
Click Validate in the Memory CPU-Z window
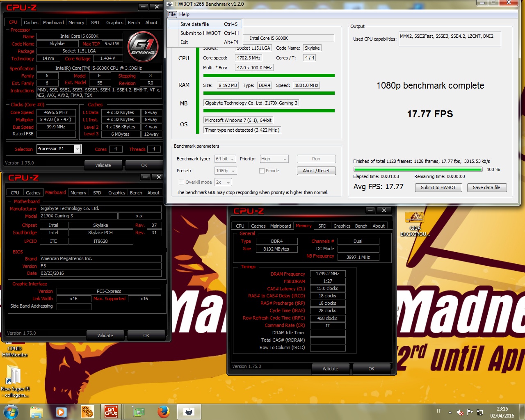click(x=330, y=369)
